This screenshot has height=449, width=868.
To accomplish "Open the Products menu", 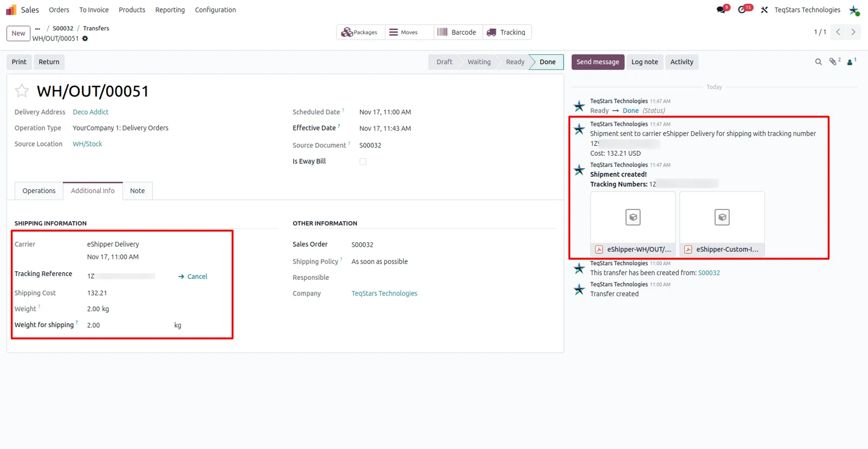I will pyautogui.click(x=132, y=10).
